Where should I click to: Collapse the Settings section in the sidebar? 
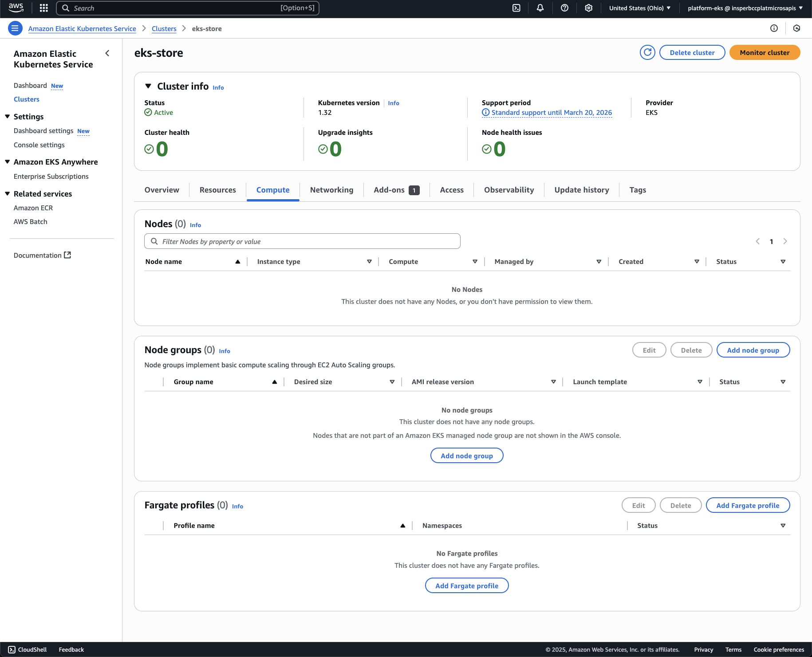pos(8,117)
